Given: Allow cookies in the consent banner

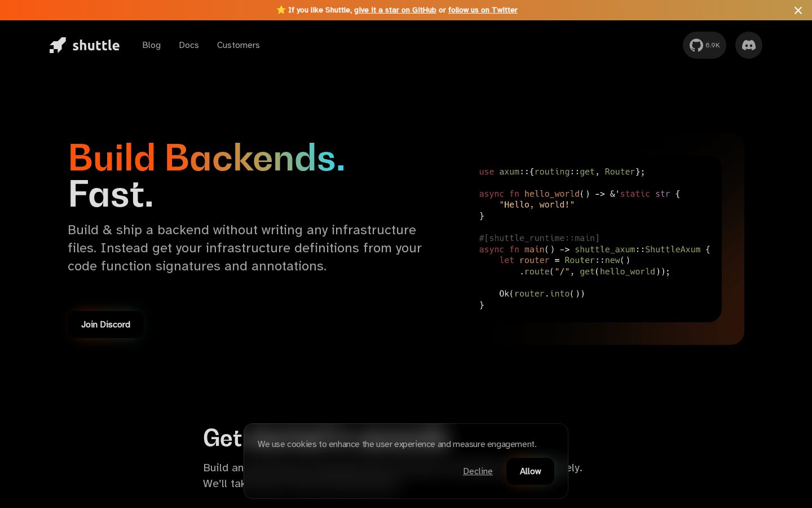Looking at the screenshot, I should pyautogui.click(x=530, y=471).
